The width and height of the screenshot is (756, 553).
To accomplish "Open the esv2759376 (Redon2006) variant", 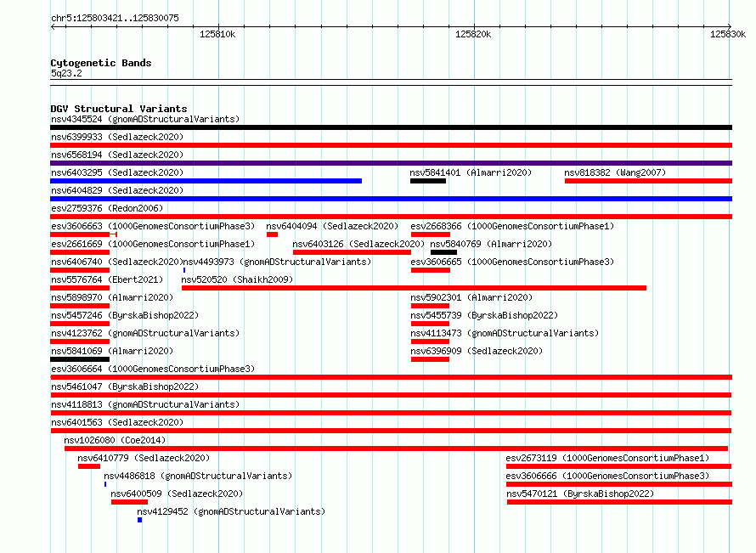I will coord(107,208).
